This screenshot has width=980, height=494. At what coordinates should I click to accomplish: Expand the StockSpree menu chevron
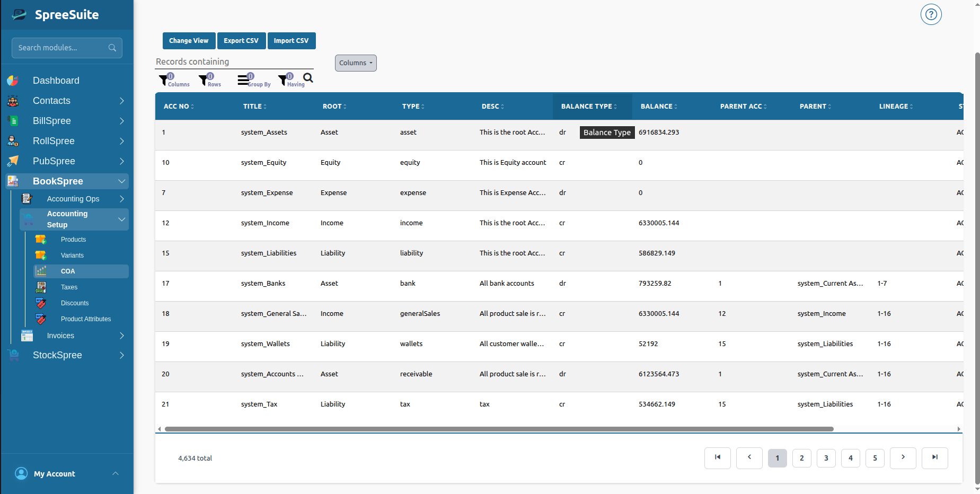click(x=122, y=355)
